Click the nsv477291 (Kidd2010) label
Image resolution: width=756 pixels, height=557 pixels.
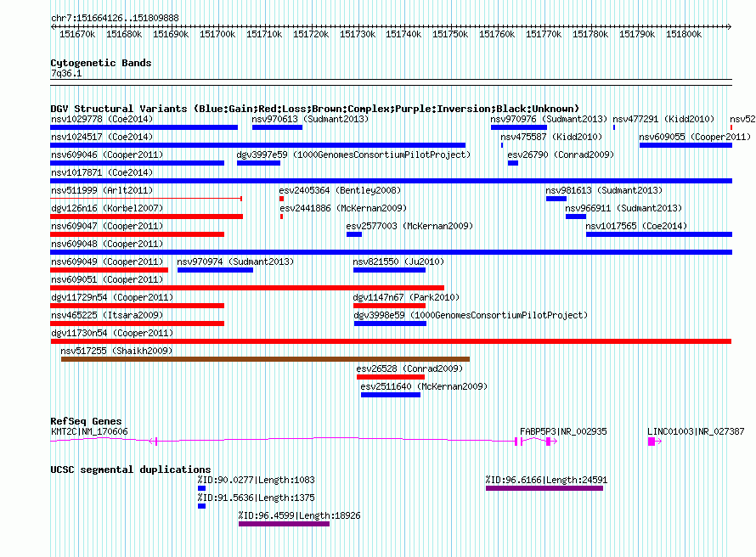coord(663,119)
